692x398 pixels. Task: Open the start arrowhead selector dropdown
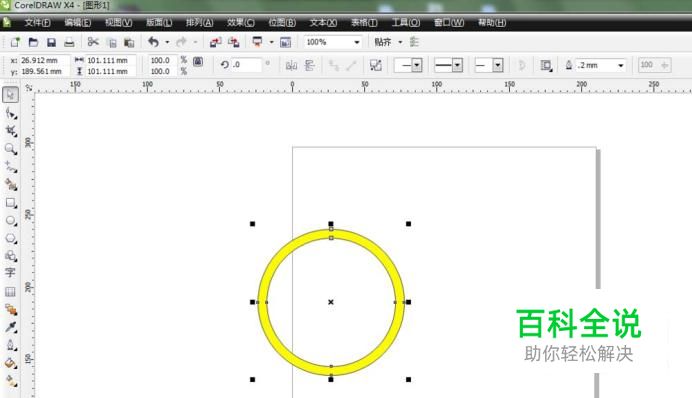(417, 65)
